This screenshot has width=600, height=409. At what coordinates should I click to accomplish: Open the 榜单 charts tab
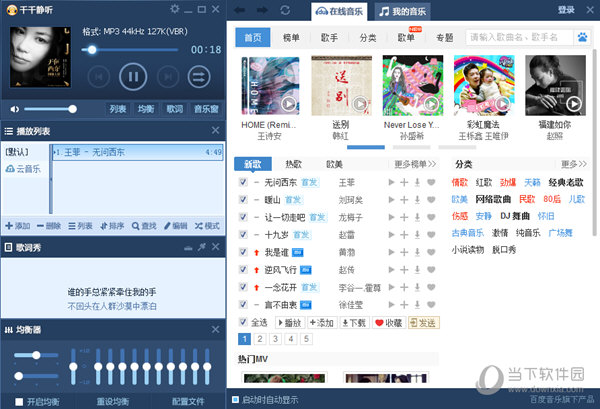tap(291, 37)
